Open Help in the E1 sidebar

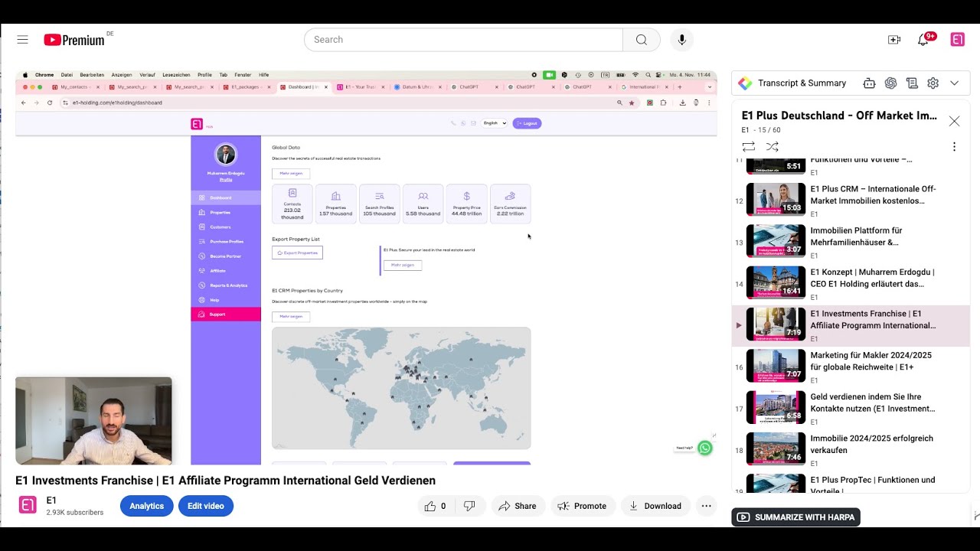pos(226,299)
